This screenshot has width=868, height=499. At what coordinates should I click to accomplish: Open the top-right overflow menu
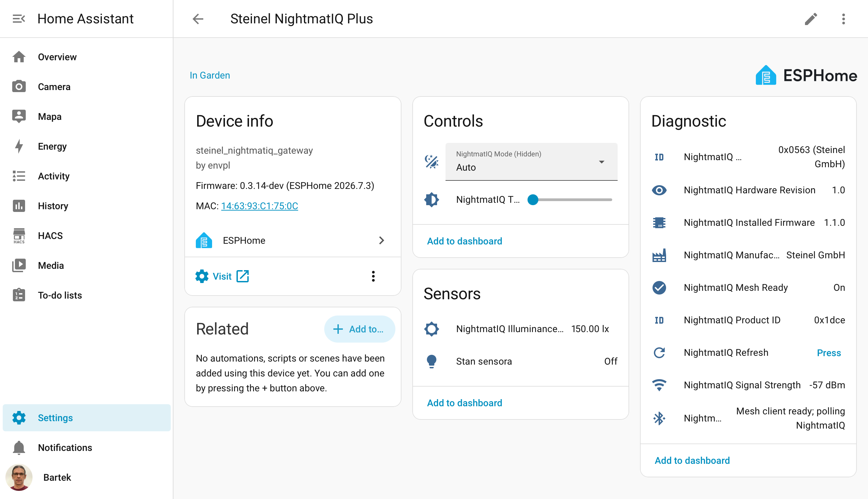click(x=844, y=19)
